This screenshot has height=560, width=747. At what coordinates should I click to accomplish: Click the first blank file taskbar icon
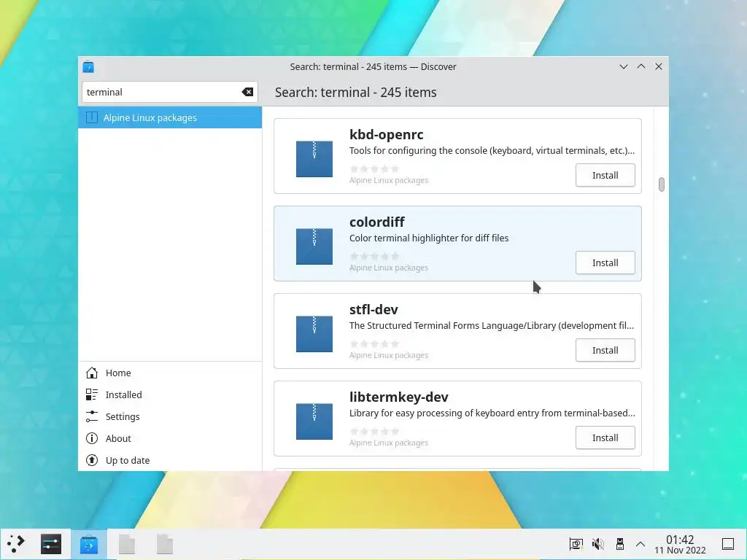[127, 544]
